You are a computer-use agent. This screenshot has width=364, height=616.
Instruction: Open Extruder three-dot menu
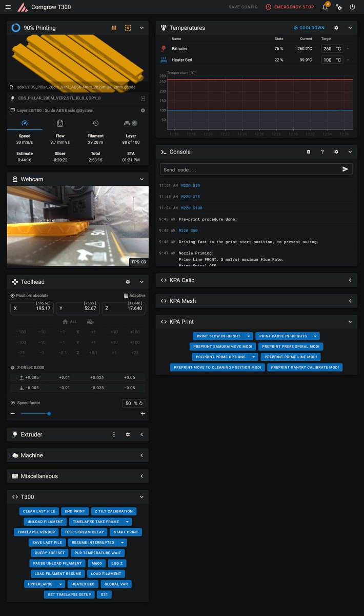pos(114,434)
